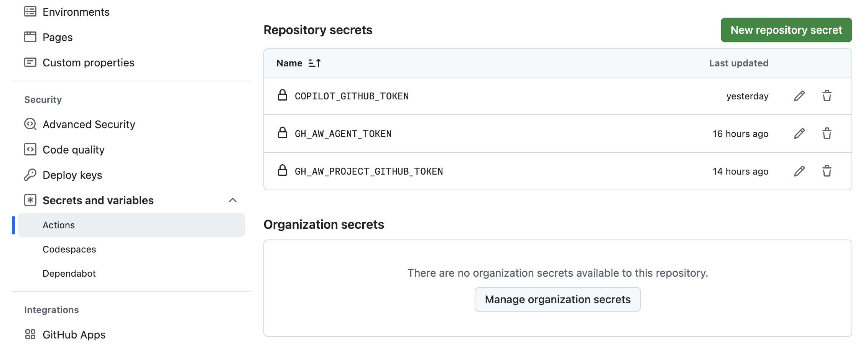Click the New repository secret button

pos(786,30)
